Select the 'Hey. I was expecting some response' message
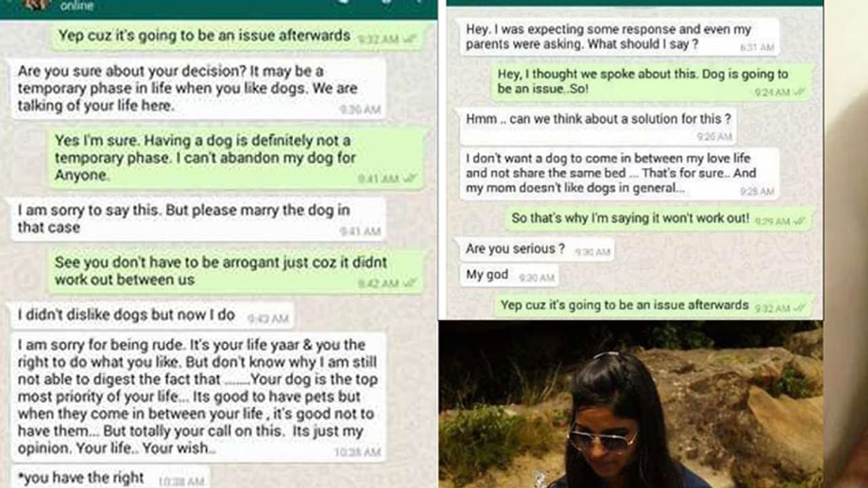Screen dimensions: 868x488 [620, 37]
